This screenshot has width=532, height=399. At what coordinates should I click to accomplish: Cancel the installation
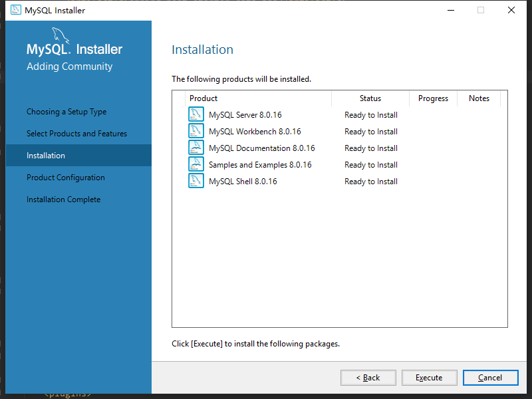click(490, 378)
